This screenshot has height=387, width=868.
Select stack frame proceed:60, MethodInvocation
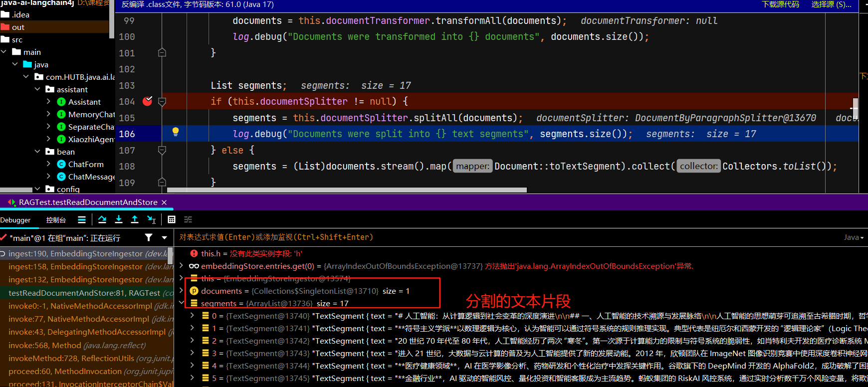click(x=87, y=371)
